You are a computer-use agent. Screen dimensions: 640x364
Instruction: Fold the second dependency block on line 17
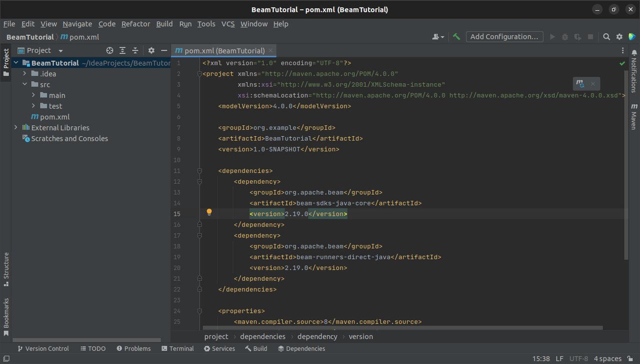[199, 235]
